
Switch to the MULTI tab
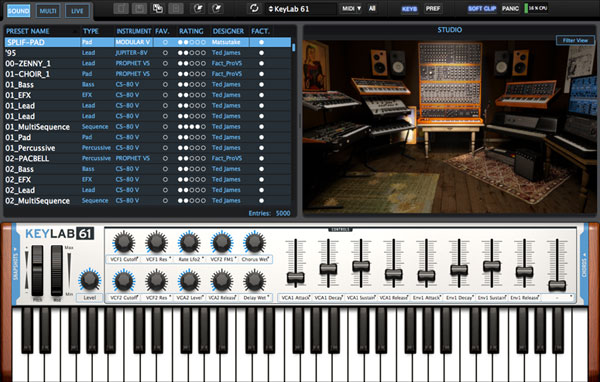[48, 11]
